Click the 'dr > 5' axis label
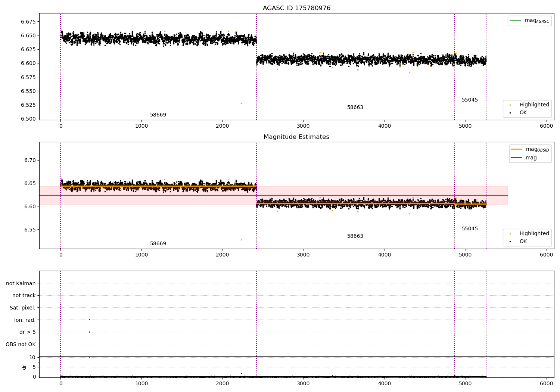Viewport: 560px width, 392px height. [x=28, y=332]
